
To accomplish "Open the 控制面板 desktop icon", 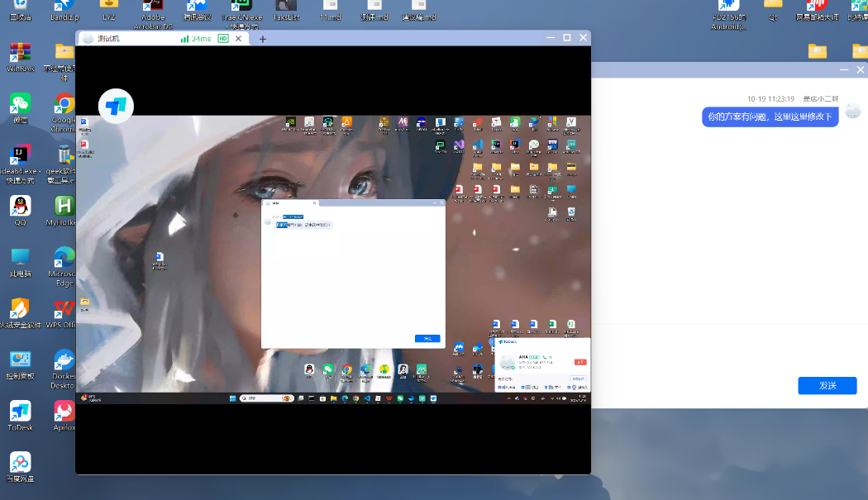I will pyautogui.click(x=20, y=363).
